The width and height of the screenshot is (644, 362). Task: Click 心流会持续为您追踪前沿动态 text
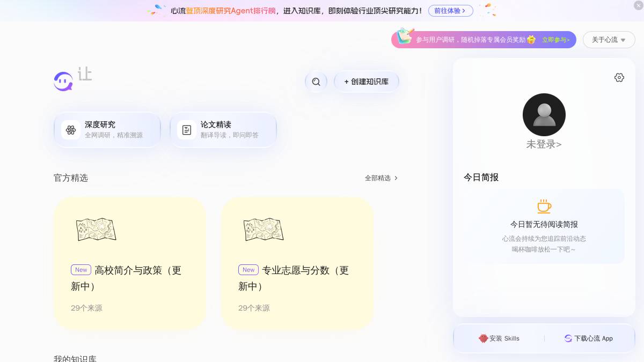coord(544,239)
